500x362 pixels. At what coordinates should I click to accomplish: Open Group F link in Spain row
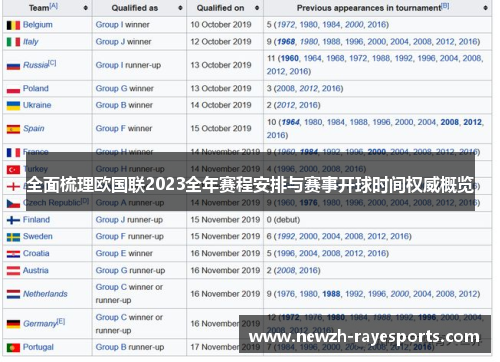coord(111,128)
